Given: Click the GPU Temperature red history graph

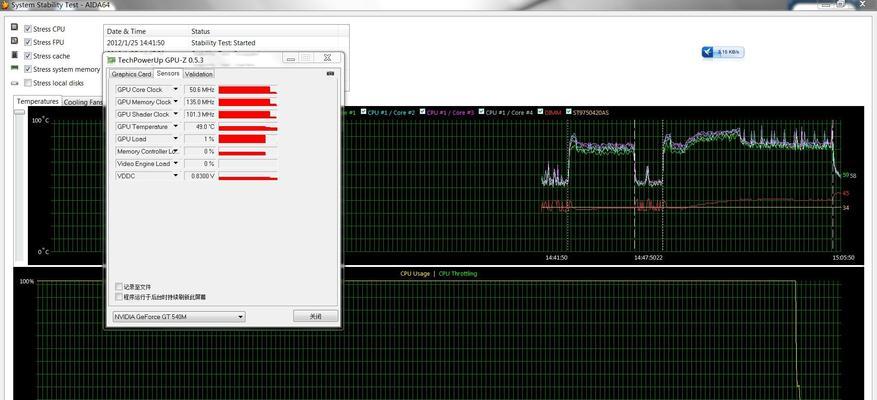Looking at the screenshot, I should pos(248,126).
